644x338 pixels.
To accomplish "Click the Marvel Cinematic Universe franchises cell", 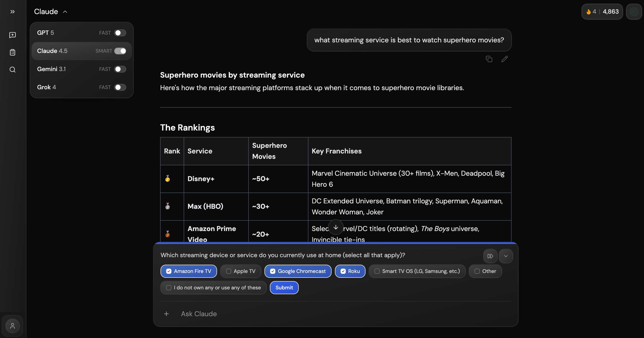I will click(x=410, y=179).
